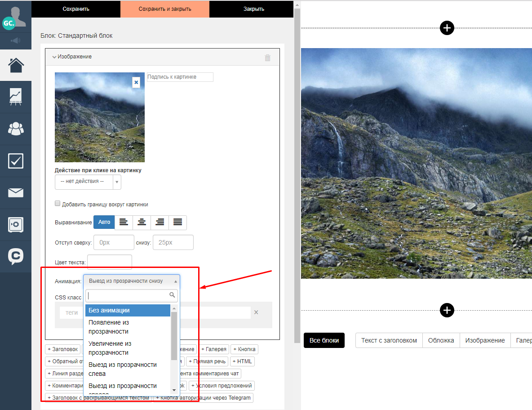
Task: Open the user profile avatar
Action: pyautogui.click(x=16, y=16)
